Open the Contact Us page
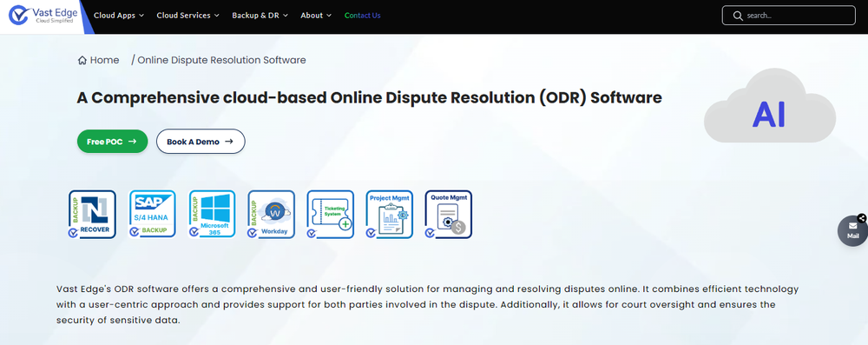Screen dimensions: 868x345 363,16
